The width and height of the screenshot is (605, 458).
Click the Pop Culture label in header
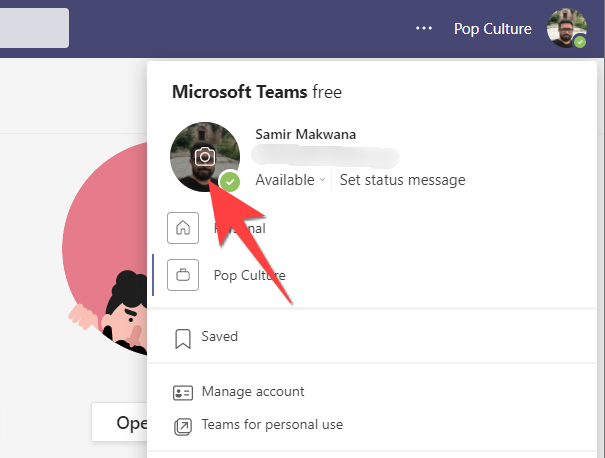[493, 29]
